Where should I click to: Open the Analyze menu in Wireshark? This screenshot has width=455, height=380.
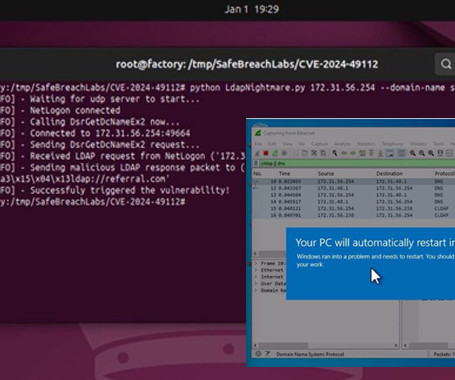(342, 144)
